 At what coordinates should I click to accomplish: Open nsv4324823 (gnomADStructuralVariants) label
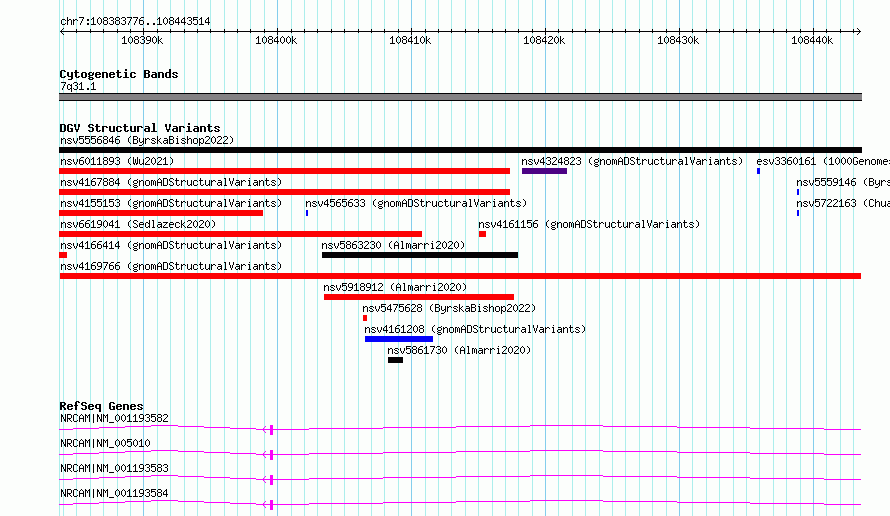coord(632,161)
